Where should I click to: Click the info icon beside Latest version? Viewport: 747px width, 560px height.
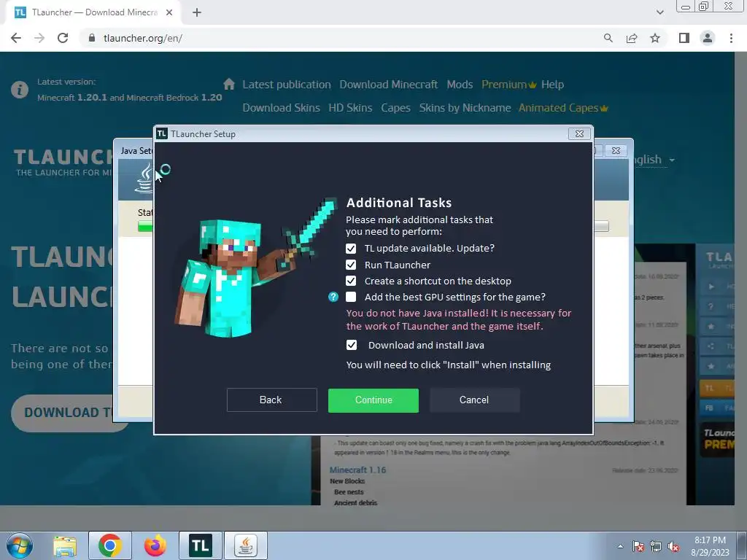coord(20,90)
